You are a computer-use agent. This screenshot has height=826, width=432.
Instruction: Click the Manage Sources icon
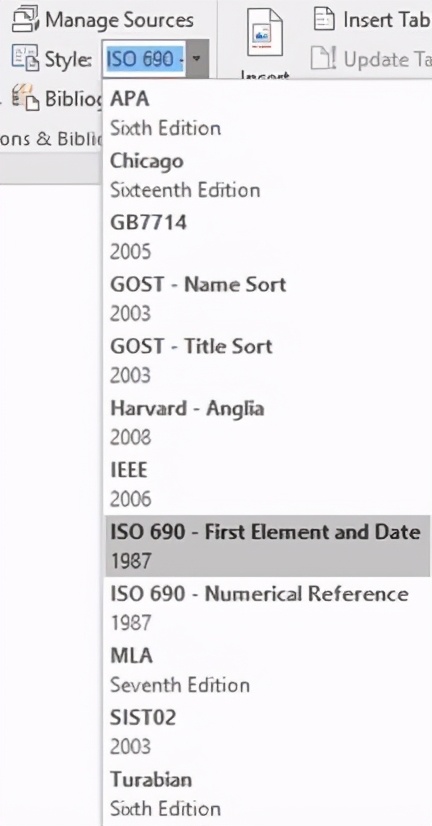pos(26,20)
